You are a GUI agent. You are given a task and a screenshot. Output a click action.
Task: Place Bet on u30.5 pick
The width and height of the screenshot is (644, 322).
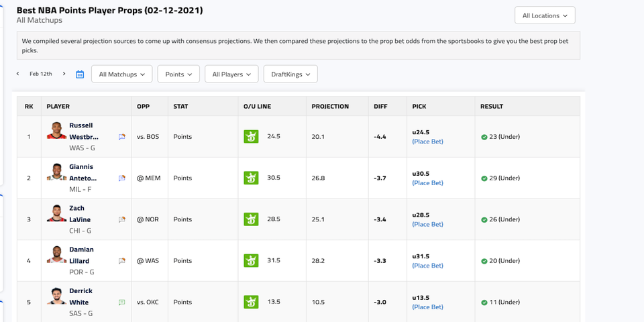427,183
